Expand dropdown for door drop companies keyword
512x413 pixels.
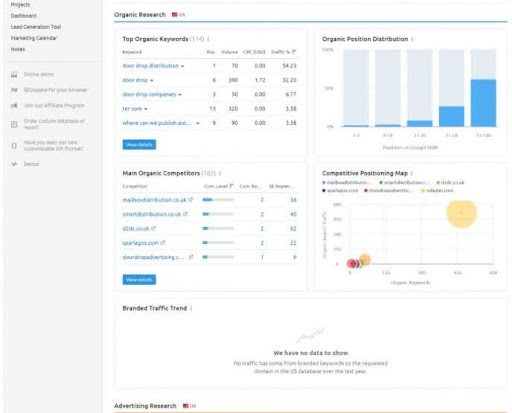(x=180, y=95)
